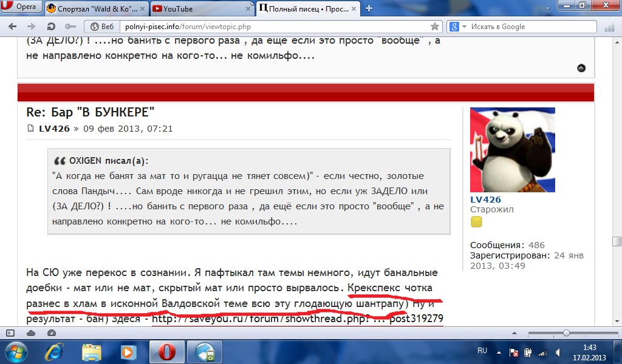This screenshot has width=622, height=364.
Task: Bookmark page with the star icon
Action: click(435, 27)
